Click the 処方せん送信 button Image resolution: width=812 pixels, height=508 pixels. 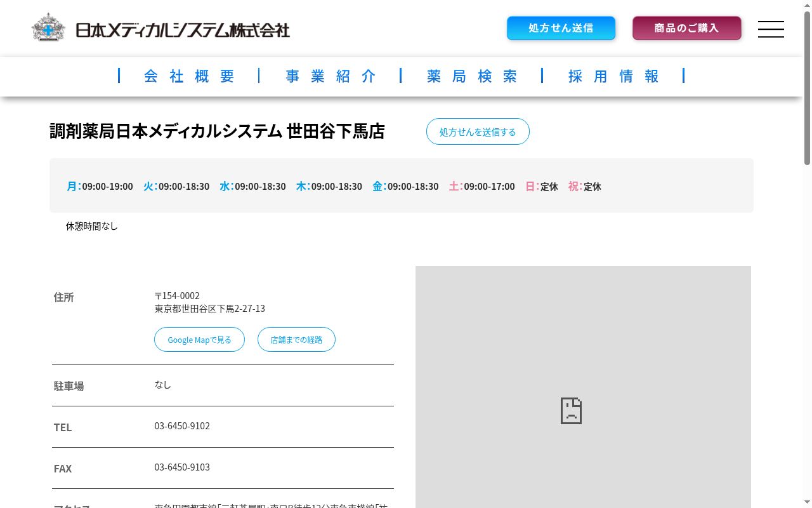pos(561,28)
